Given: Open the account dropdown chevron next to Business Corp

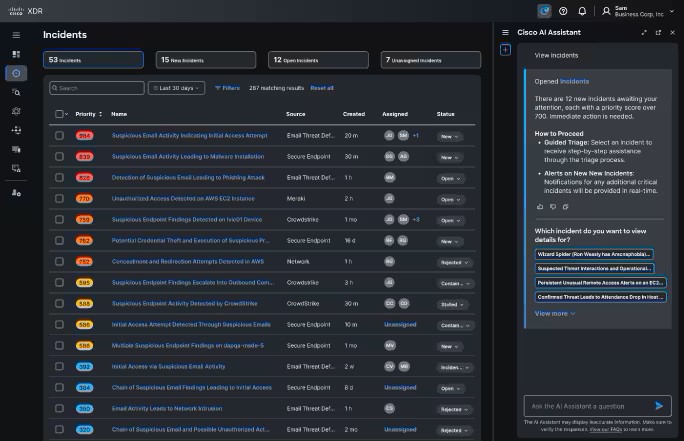Looking at the screenshot, I should [672, 11].
